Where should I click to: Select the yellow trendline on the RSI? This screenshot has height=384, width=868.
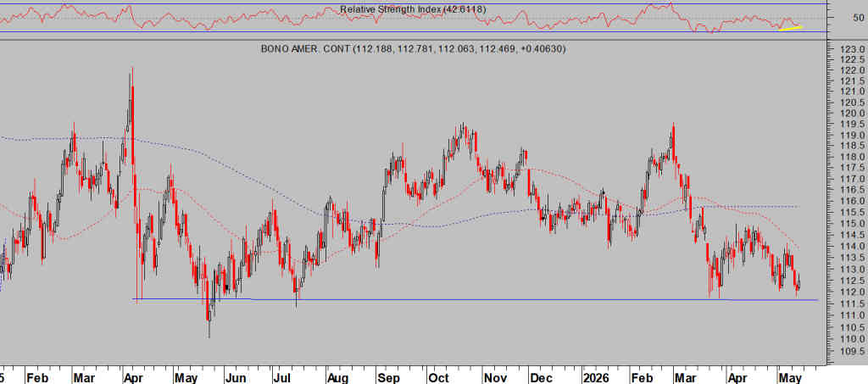[x=791, y=28]
